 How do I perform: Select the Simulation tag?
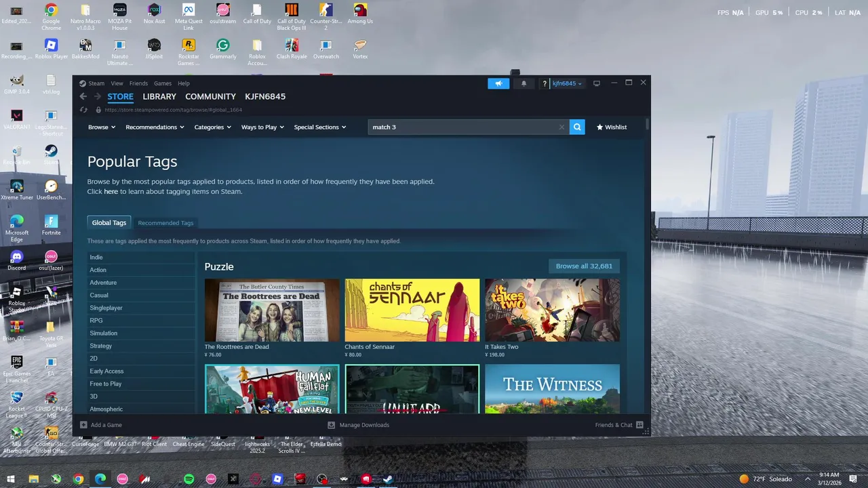tap(141, 333)
